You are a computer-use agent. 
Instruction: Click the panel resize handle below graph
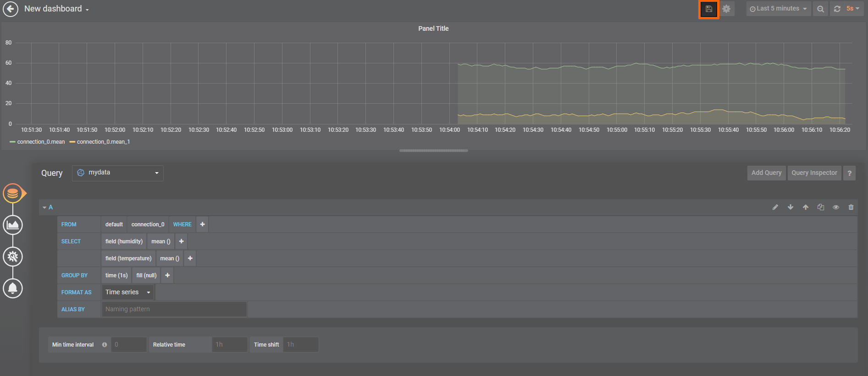(433, 151)
